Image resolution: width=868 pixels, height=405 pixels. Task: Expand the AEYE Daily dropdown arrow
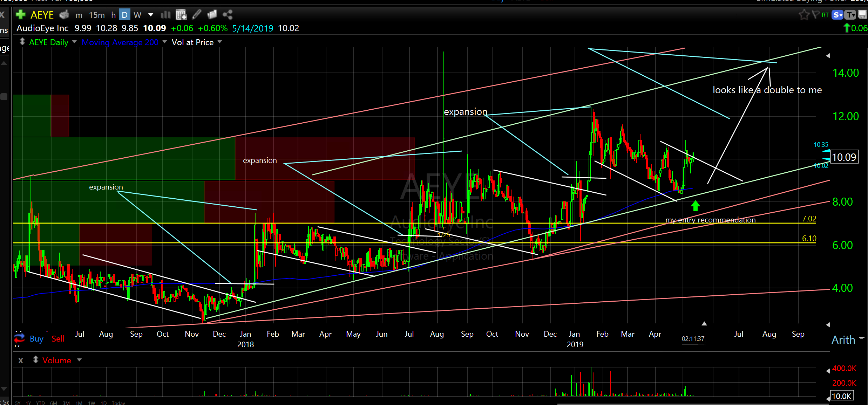tap(74, 42)
